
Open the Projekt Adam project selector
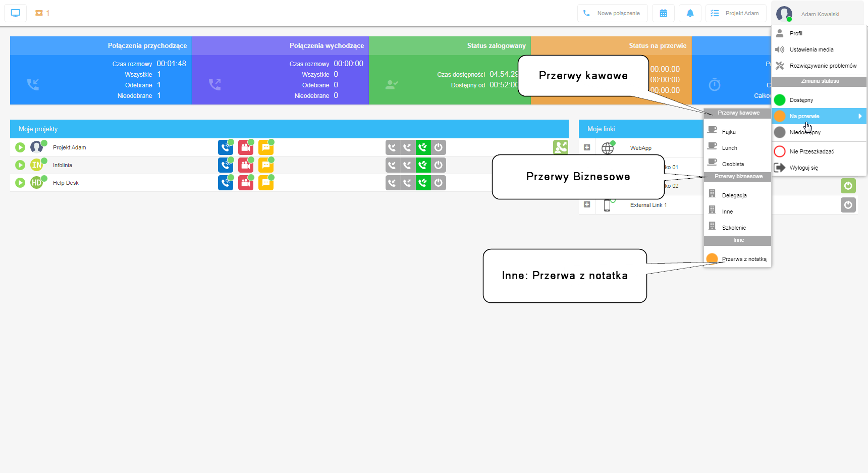point(736,13)
